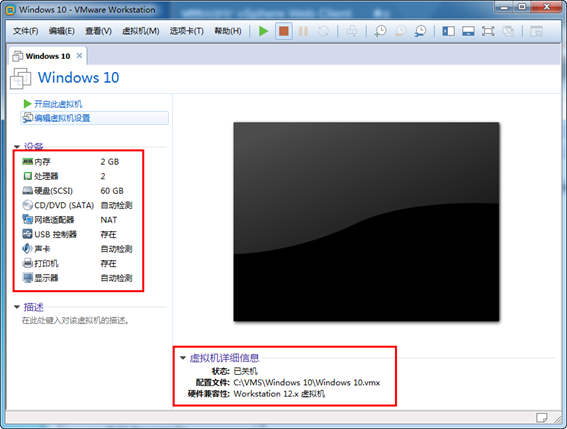This screenshot has width=567, height=429.
Task: Click the pause (suspend) toolbar icon
Action: click(303, 31)
